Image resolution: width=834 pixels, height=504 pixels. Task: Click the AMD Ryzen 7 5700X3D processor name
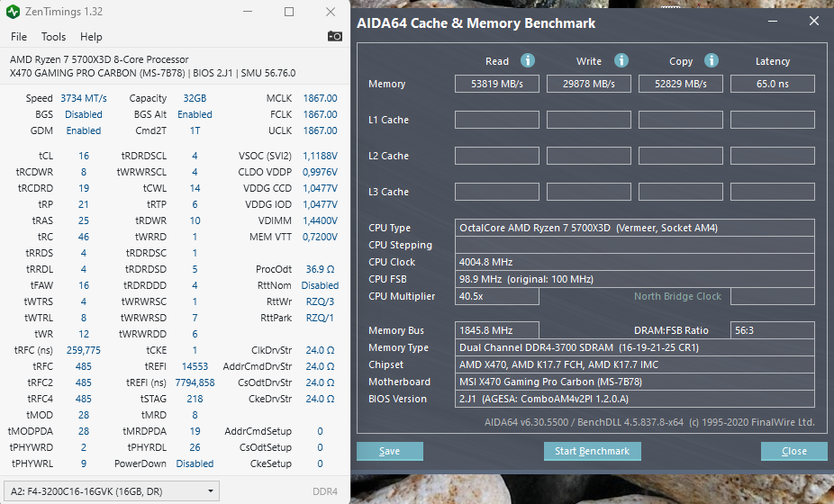99,59
